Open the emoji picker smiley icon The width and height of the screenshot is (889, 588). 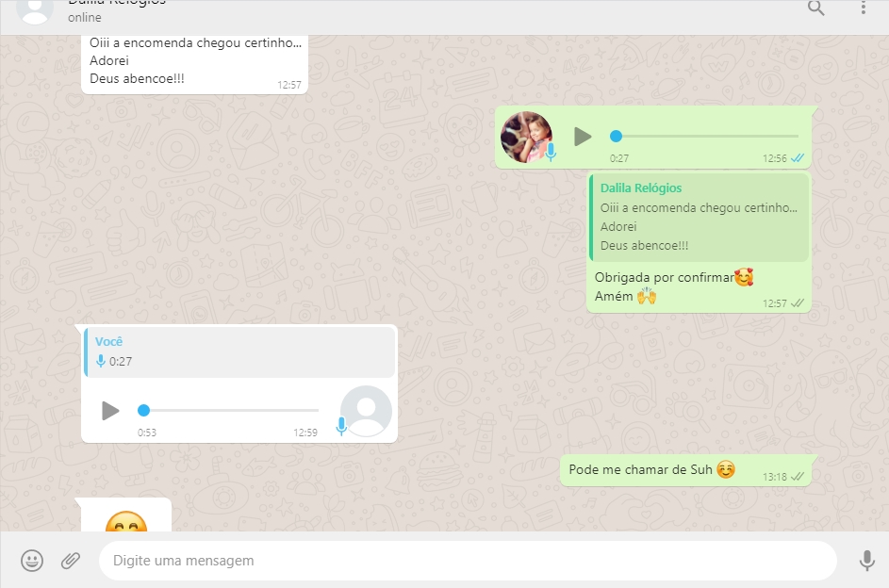coord(32,561)
